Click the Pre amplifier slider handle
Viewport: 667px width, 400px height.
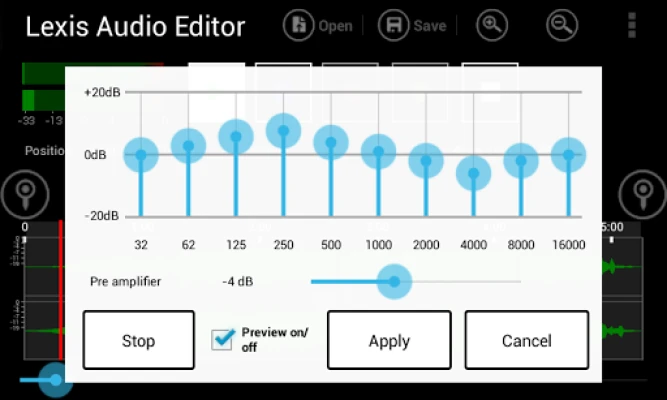(x=394, y=282)
